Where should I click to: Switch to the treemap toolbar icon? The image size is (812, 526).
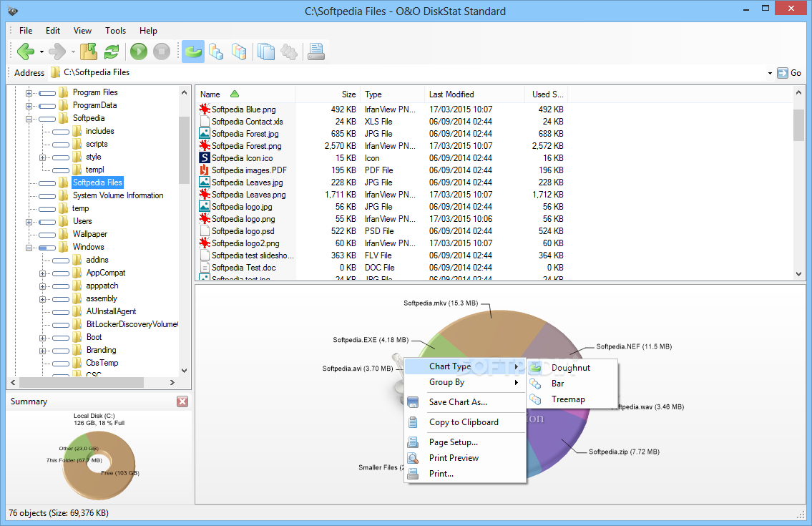239,52
